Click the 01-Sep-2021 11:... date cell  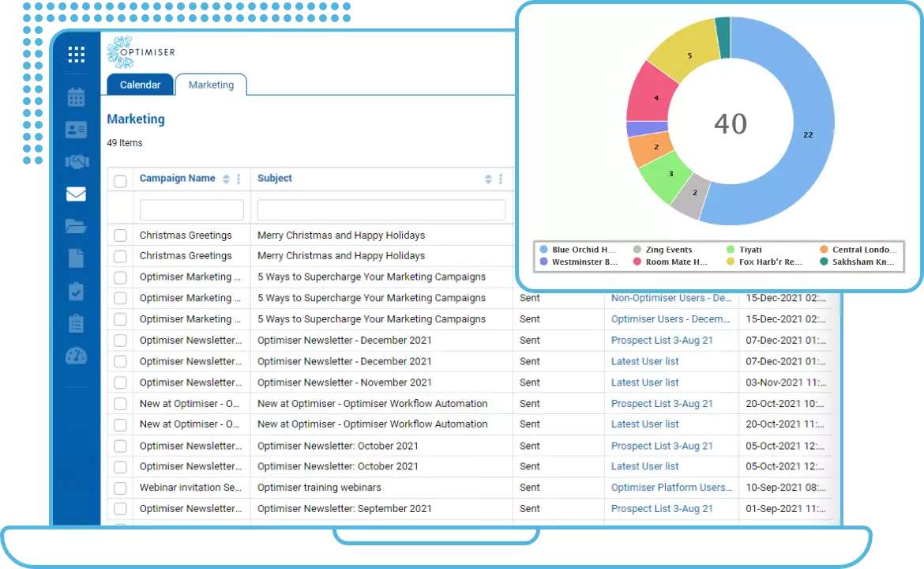(786, 508)
